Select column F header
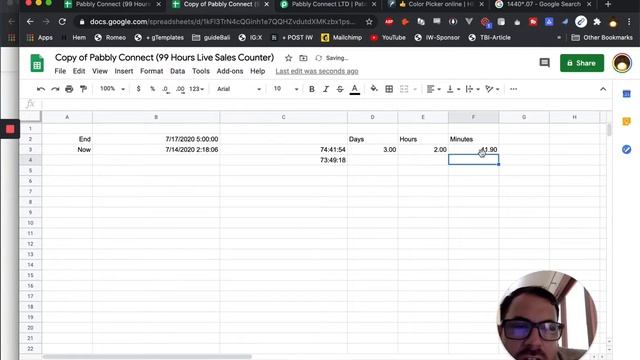Viewport: 640px width, 360px height. pyautogui.click(x=473, y=117)
